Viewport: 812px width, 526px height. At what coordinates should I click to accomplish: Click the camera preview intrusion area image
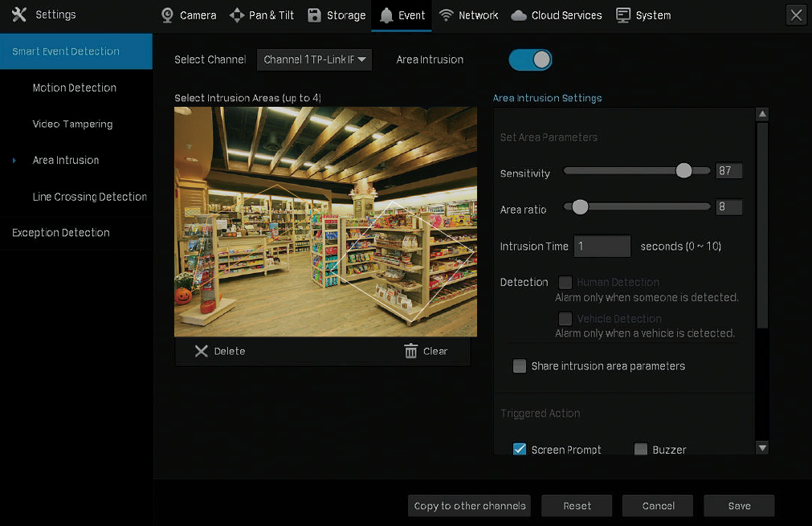[326, 222]
